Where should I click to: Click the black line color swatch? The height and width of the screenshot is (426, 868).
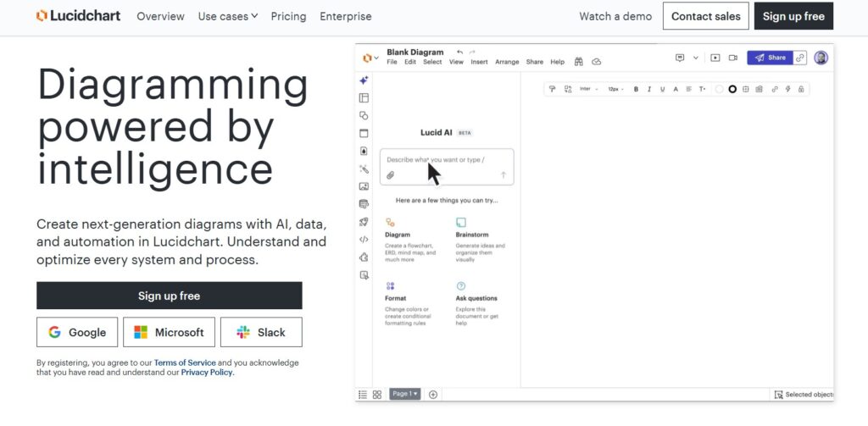(732, 89)
